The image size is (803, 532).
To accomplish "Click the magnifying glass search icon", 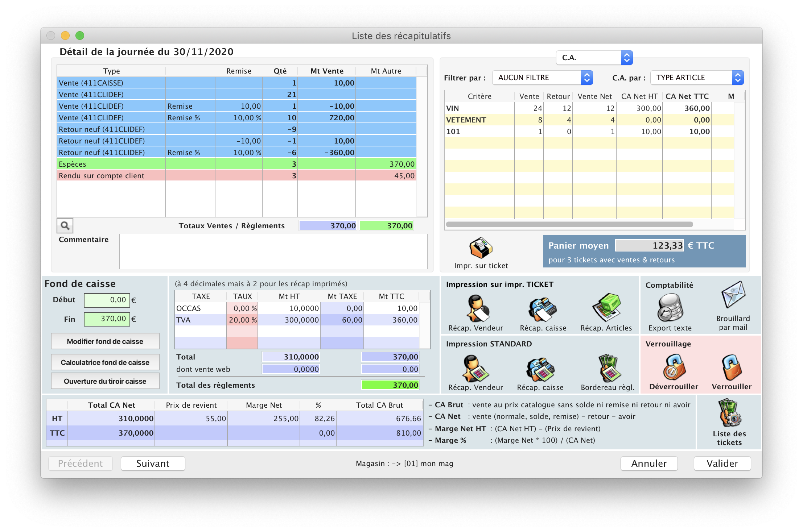I will coord(65,226).
